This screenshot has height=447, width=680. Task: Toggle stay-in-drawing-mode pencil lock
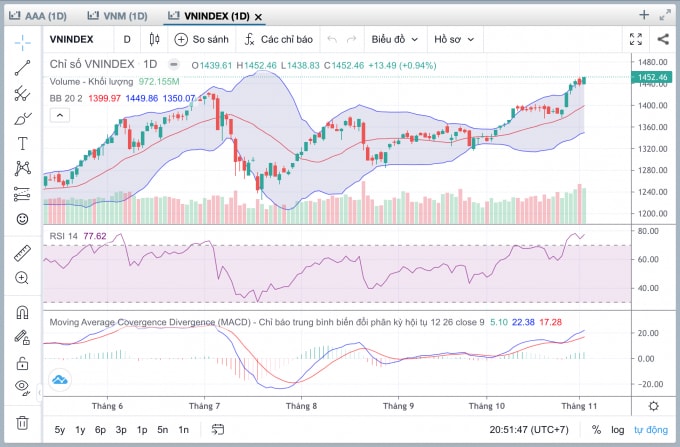click(23, 337)
